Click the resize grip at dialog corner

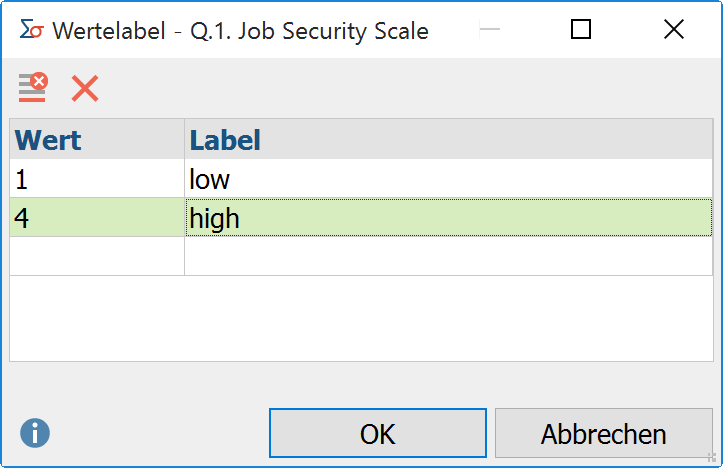pos(712,457)
